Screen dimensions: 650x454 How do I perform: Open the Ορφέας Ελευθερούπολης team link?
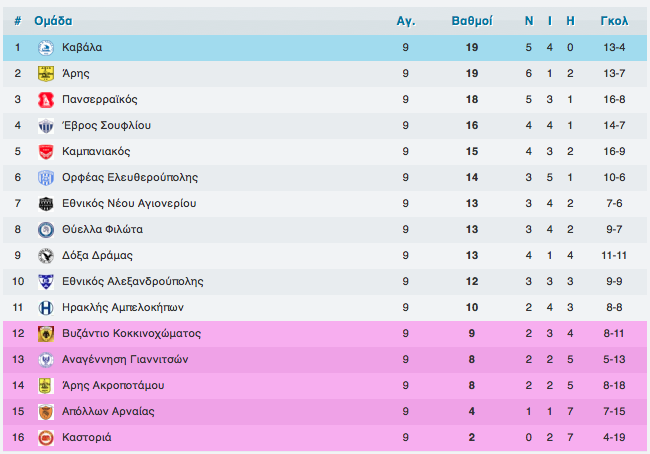point(130,177)
